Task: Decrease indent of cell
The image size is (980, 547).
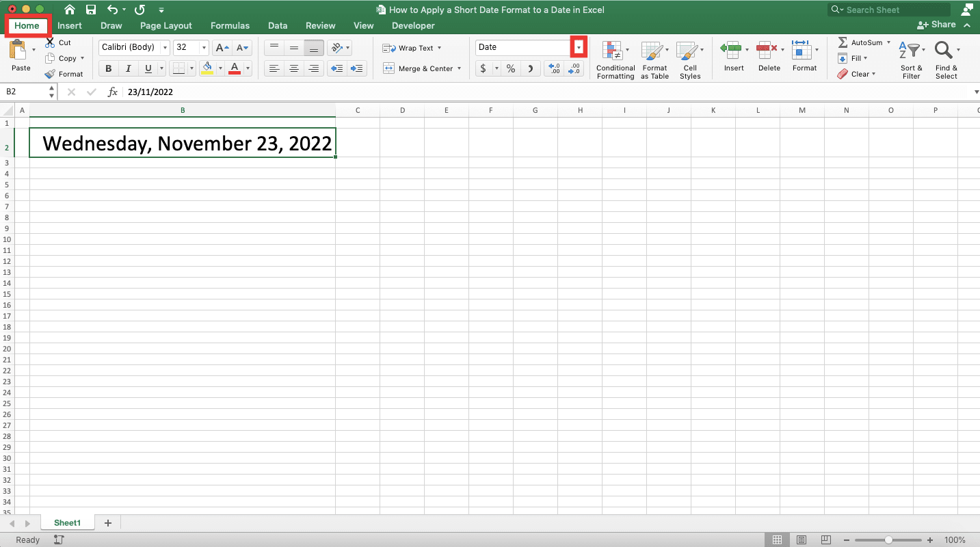Action: pos(336,68)
